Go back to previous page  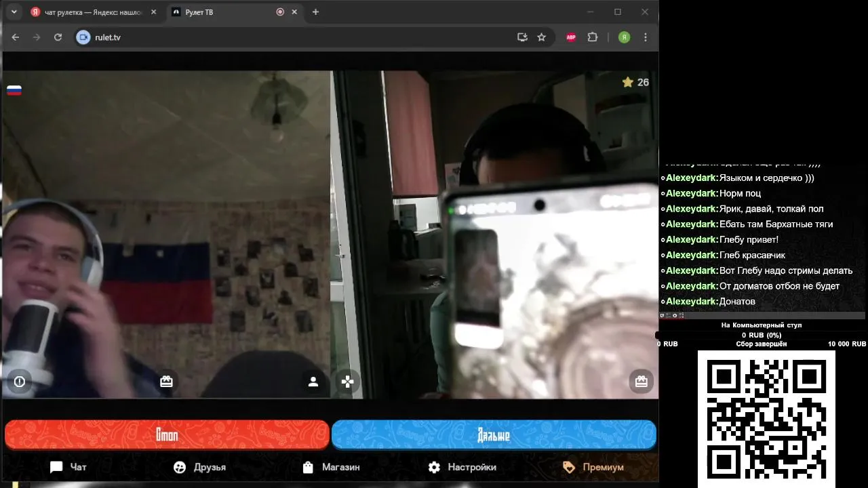tap(16, 37)
